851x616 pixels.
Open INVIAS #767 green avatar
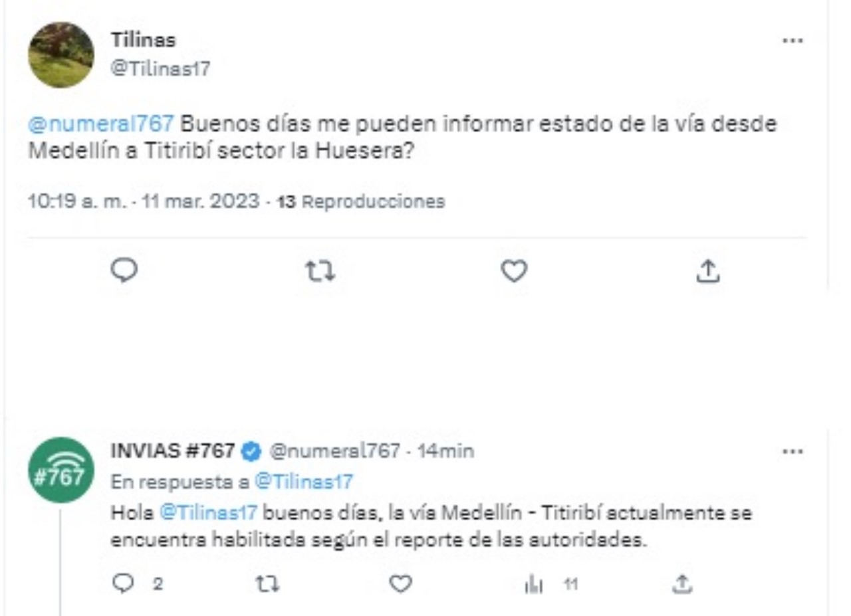pyautogui.click(x=61, y=470)
